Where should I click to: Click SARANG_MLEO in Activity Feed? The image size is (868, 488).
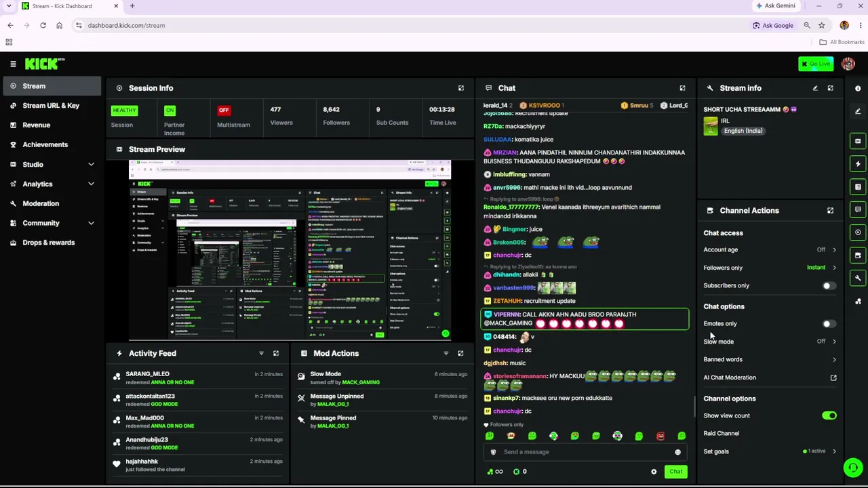pos(147,374)
